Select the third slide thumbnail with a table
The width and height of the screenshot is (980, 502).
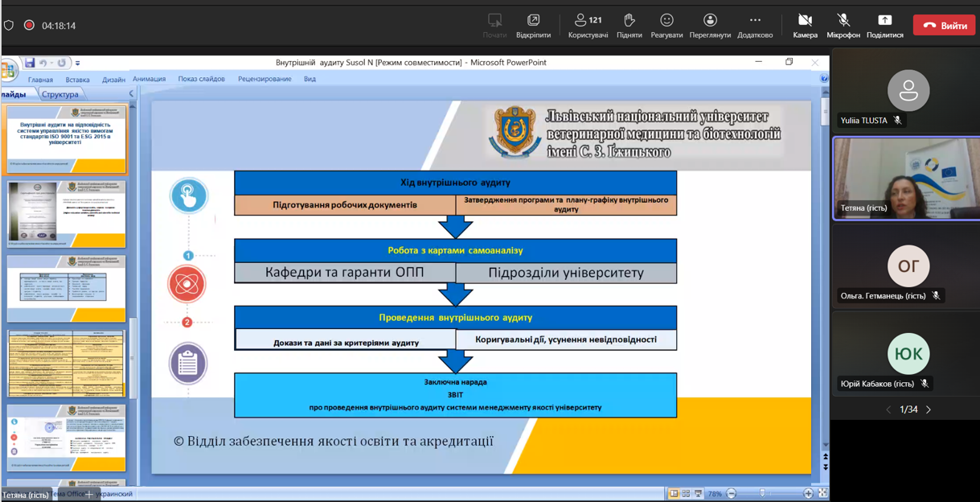coord(67,289)
